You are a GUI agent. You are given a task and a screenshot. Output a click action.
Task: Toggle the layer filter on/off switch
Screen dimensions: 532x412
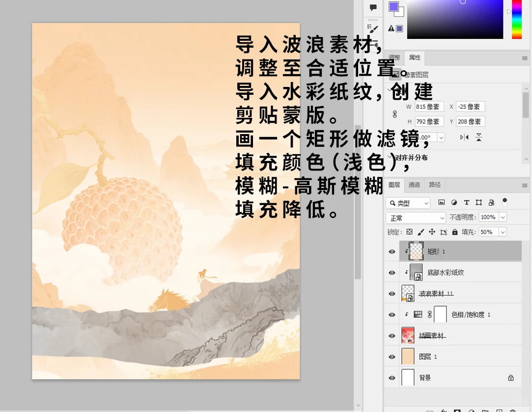click(504, 202)
